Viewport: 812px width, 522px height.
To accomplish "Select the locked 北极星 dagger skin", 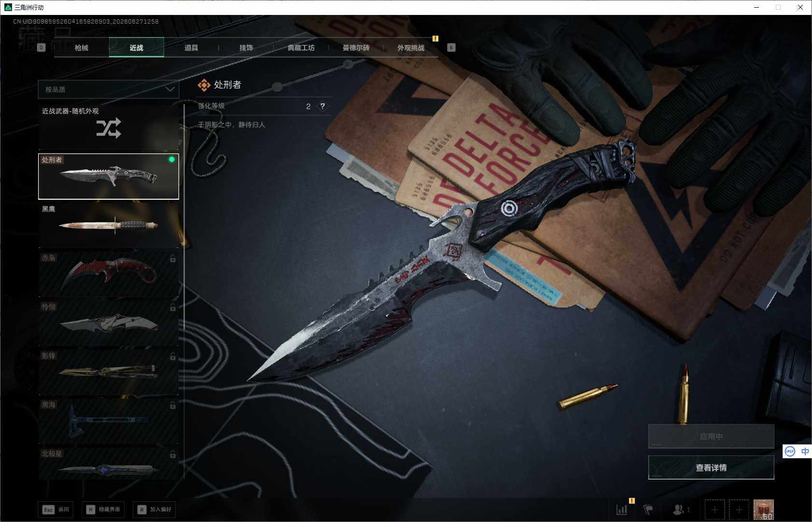I will tap(109, 464).
